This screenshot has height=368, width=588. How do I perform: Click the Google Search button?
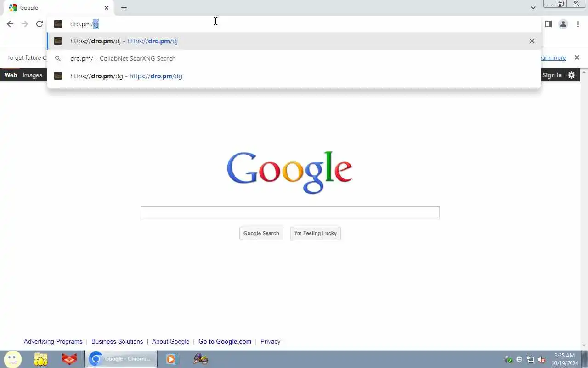pos(261,233)
